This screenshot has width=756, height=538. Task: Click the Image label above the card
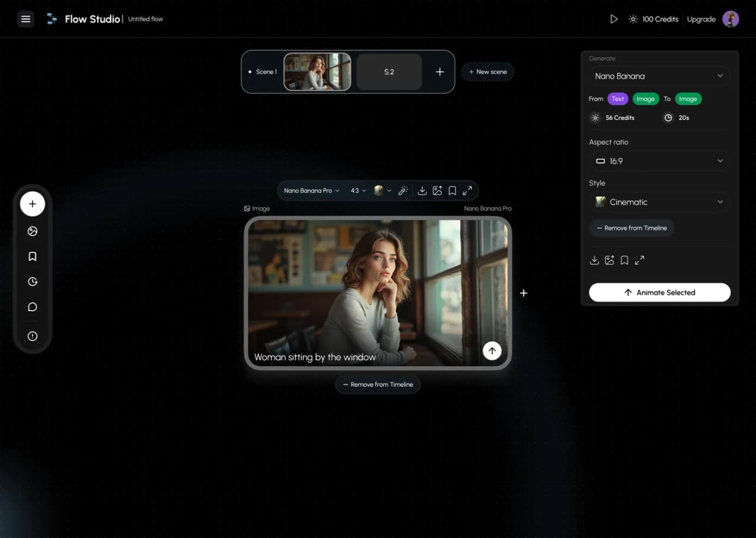pos(257,208)
